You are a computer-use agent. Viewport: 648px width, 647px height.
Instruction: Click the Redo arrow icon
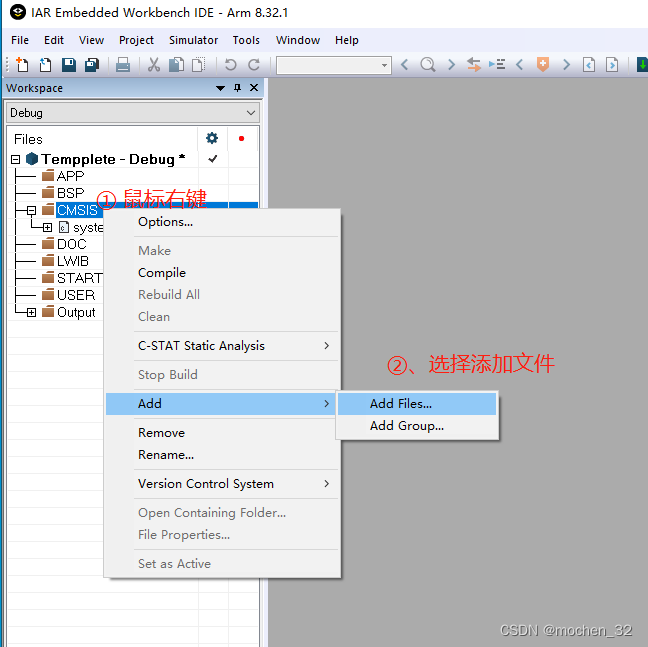254,65
